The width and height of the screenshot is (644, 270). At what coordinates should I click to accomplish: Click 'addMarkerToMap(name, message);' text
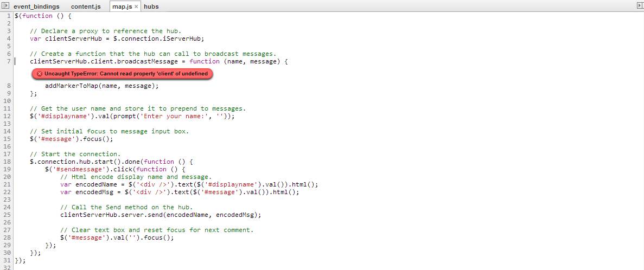pyautogui.click(x=102, y=86)
